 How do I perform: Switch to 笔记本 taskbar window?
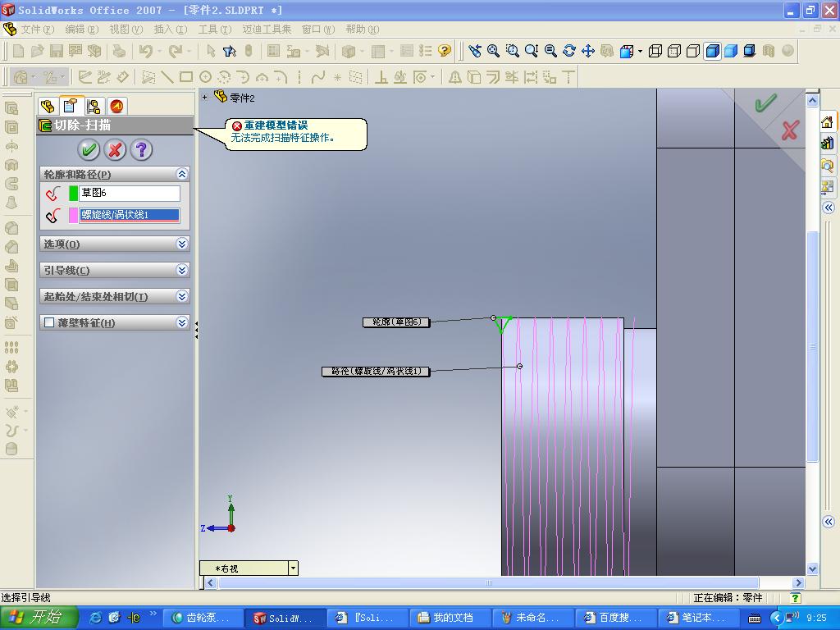tap(697, 618)
